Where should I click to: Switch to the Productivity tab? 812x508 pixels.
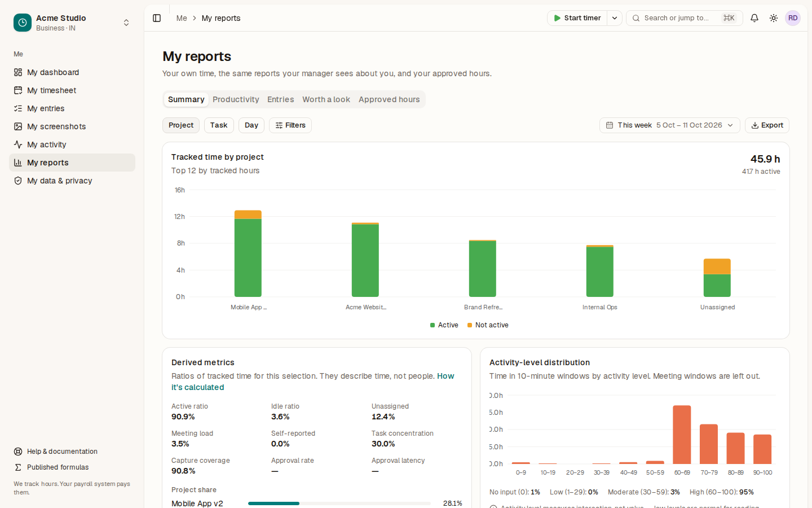click(x=236, y=99)
